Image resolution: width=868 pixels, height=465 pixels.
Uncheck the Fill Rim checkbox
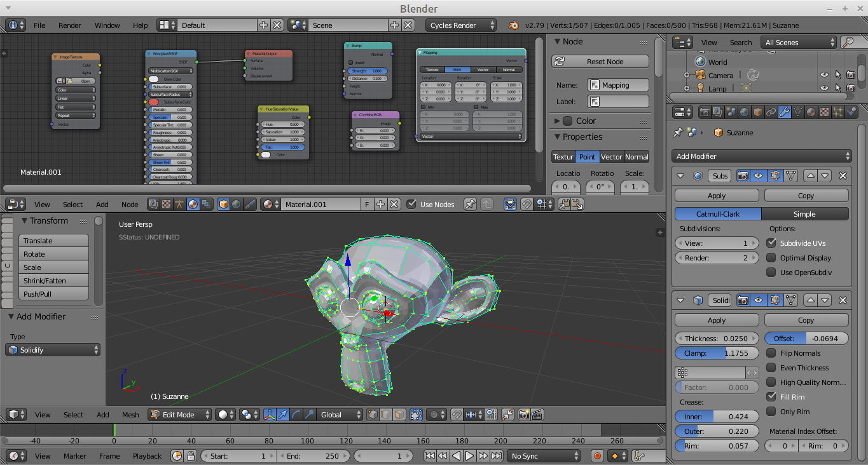pyautogui.click(x=771, y=397)
